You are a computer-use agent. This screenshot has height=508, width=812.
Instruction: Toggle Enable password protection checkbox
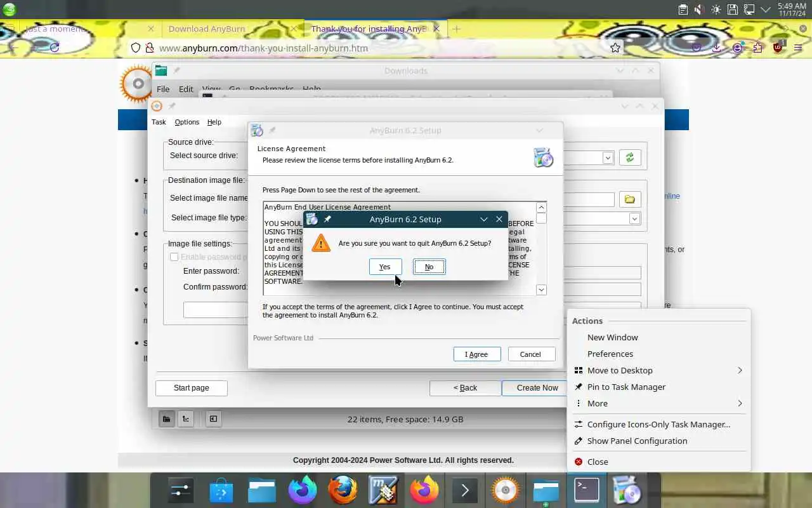(174, 257)
